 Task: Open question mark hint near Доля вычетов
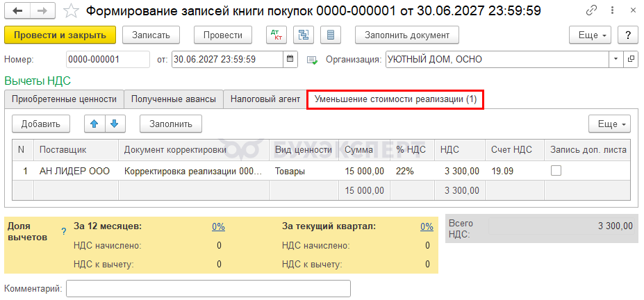(x=64, y=232)
